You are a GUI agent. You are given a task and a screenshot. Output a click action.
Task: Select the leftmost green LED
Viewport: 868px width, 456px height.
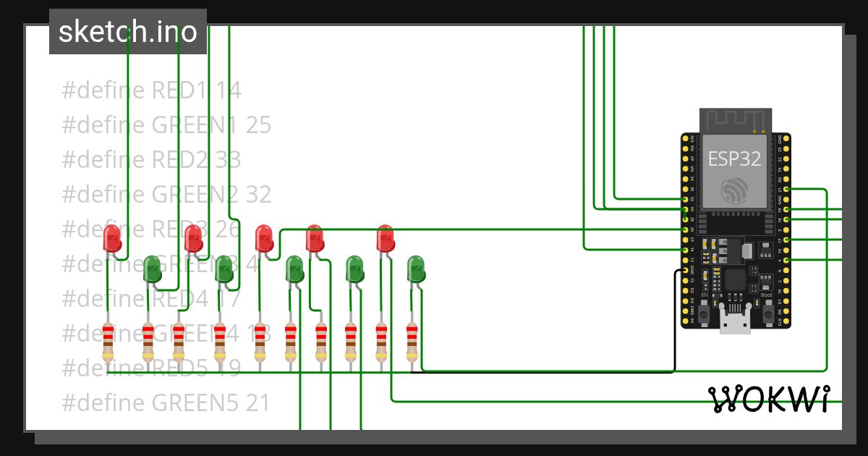[x=152, y=269]
